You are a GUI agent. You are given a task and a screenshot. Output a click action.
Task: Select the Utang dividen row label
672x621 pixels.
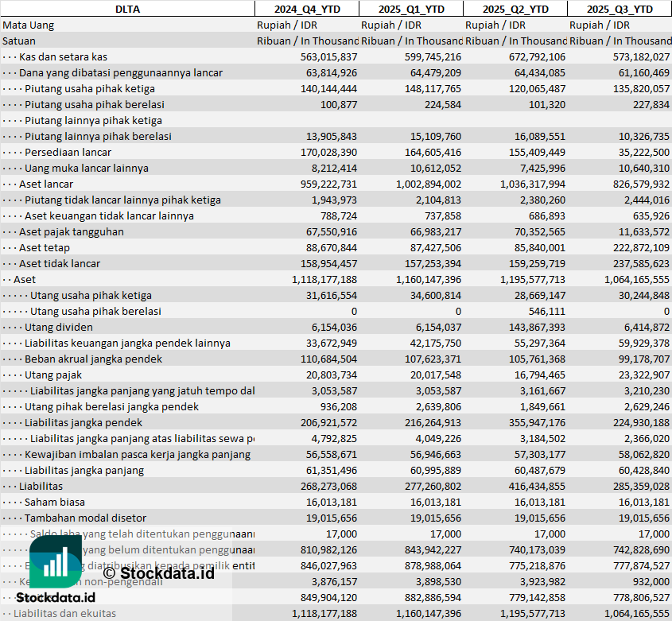(x=58, y=327)
